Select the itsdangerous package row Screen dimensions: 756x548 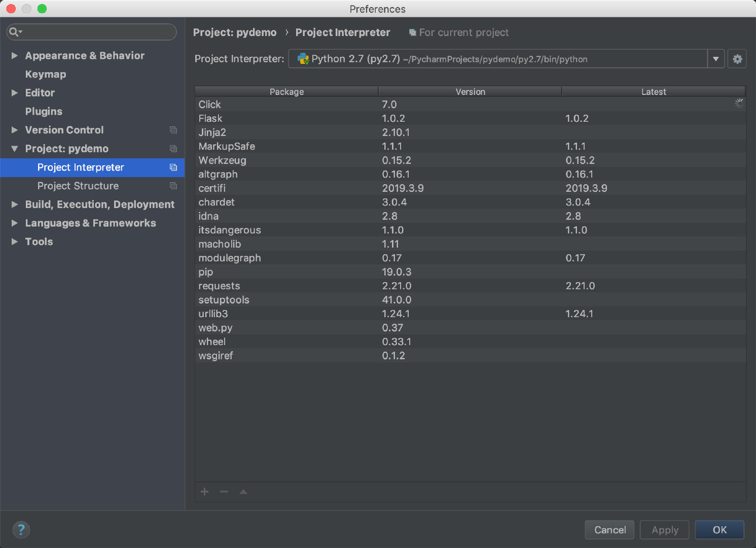coord(471,230)
